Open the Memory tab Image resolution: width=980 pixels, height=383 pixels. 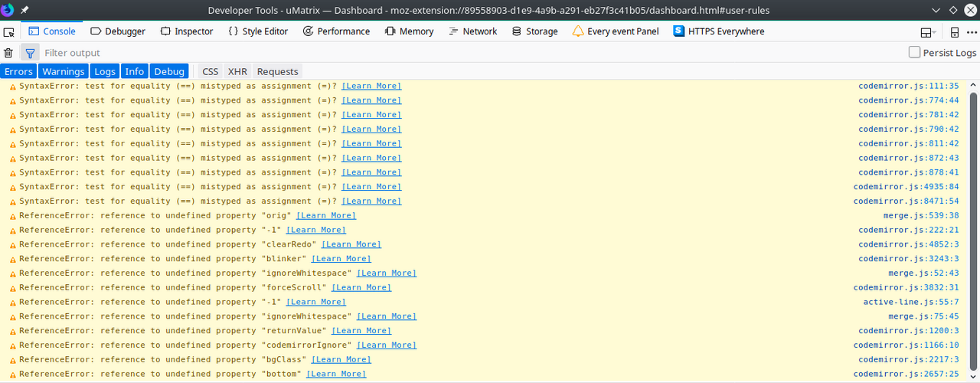409,31
